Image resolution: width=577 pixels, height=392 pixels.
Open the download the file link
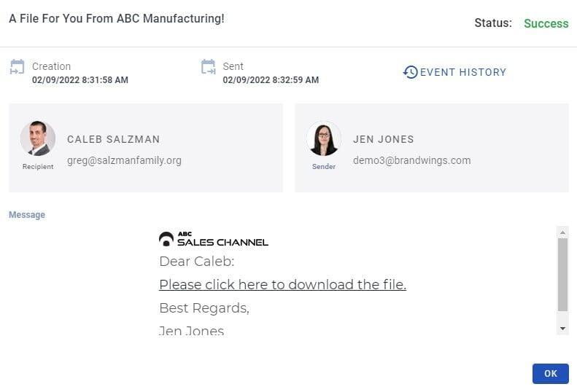(x=282, y=284)
